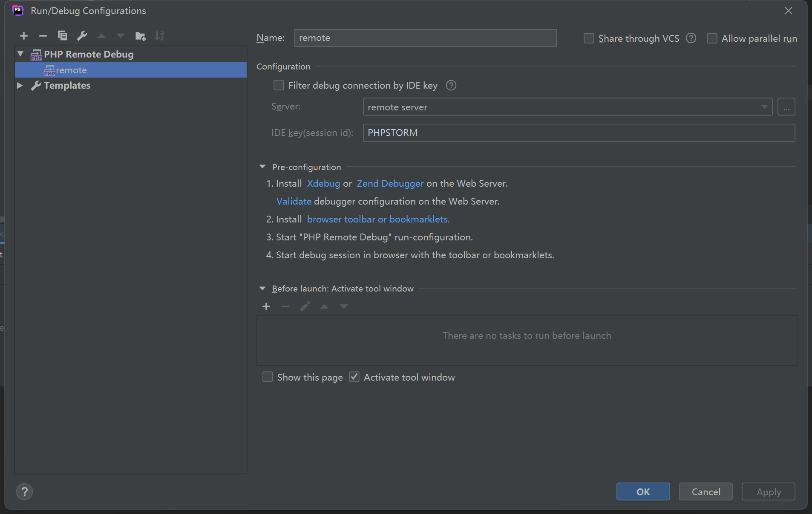Open servers dialog via ellipsis button
Image resolution: width=812 pixels, height=514 pixels.
pyautogui.click(x=786, y=107)
